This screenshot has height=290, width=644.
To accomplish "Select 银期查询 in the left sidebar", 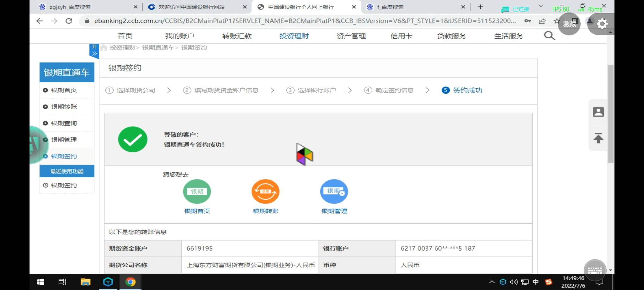I will tap(67, 123).
